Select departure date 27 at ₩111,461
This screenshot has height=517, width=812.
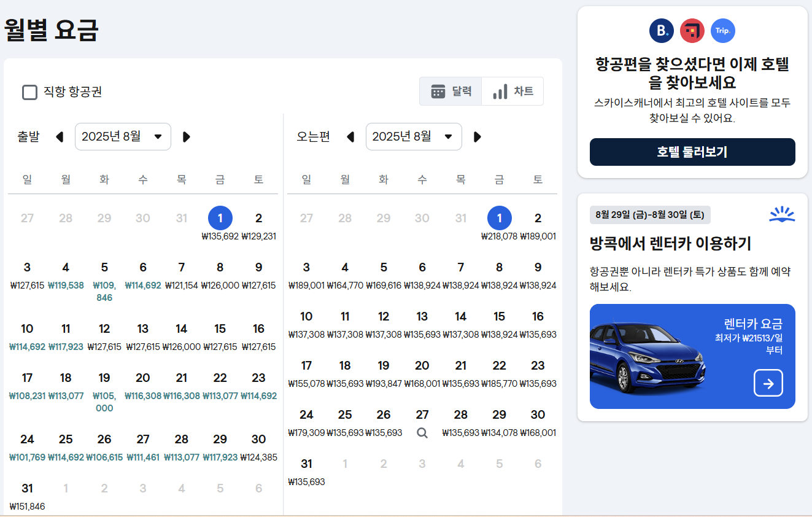pos(143,448)
